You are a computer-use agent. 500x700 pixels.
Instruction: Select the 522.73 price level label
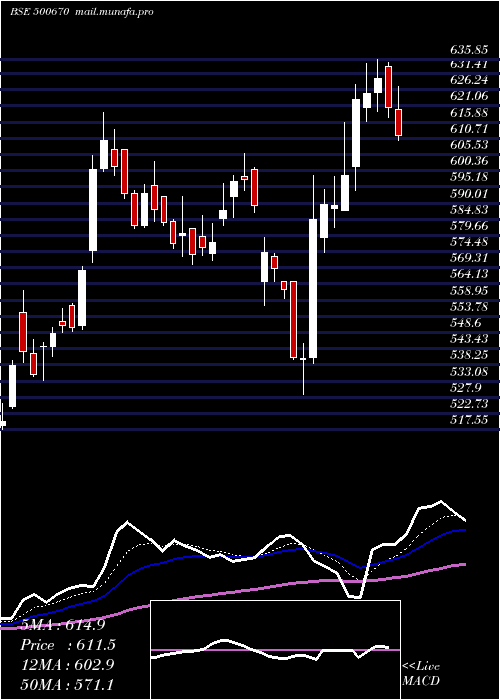(468, 404)
